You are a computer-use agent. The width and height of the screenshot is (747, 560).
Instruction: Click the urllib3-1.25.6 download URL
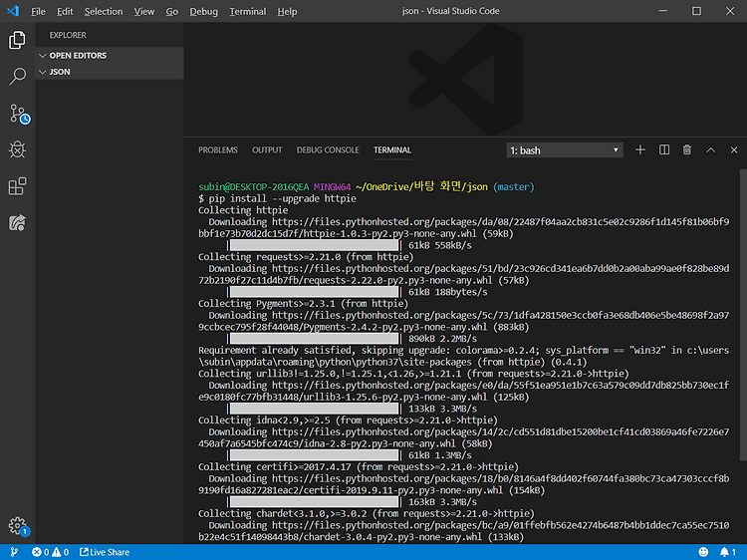pyautogui.click(x=463, y=392)
